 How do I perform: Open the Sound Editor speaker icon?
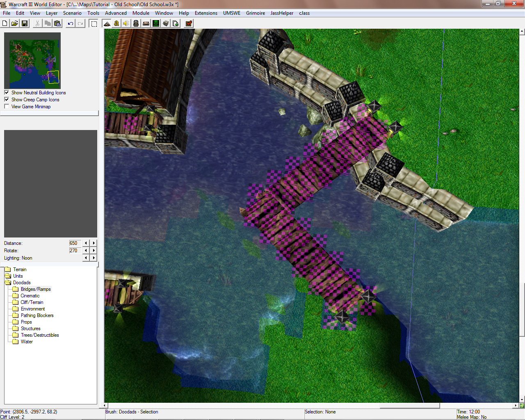(126, 23)
